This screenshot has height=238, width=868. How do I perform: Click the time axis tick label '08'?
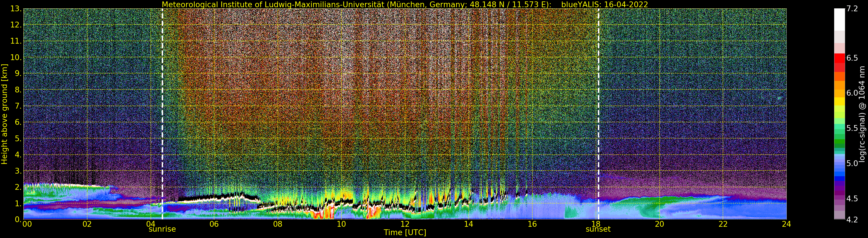pos(278,224)
